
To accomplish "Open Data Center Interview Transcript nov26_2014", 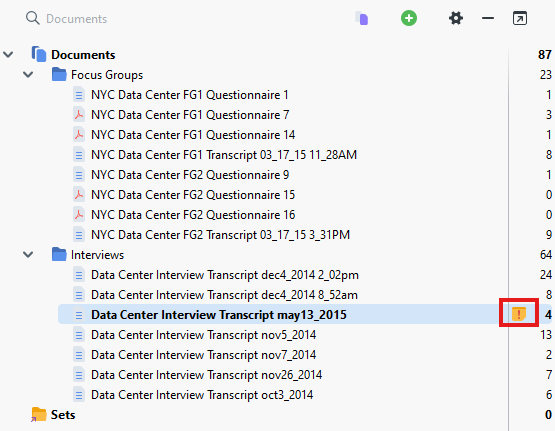I will coord(206,375).
